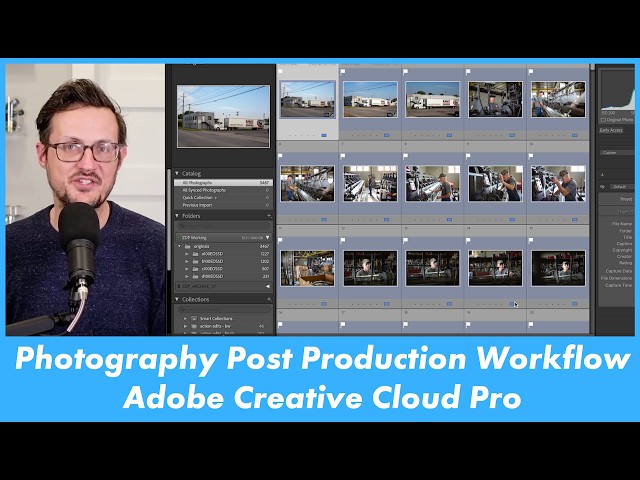Click the badge icon under the third top-row thumbnail
Image resolution: width=640 pixels, height=480 pixels.
[449, 135]
